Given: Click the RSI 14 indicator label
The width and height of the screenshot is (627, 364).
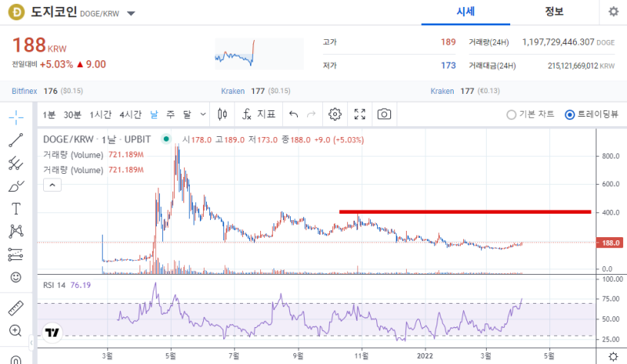Looking at the screenshot, I should coord(54,285).
